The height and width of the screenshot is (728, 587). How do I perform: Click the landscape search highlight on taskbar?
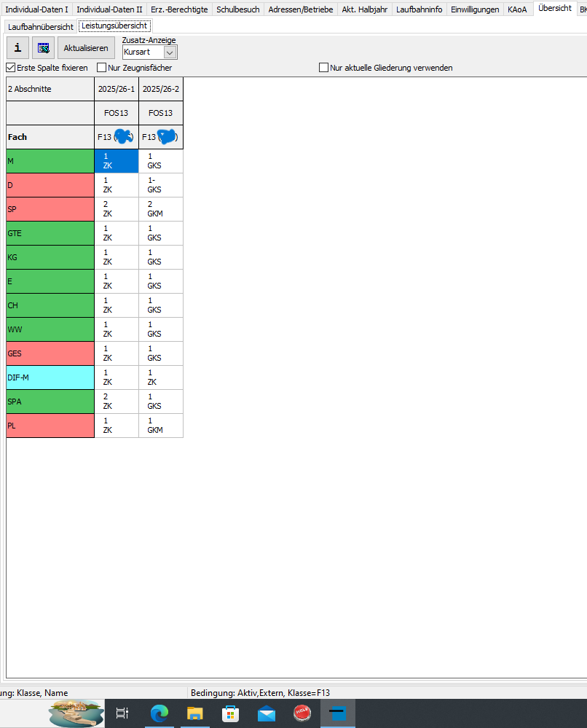(x=76, y=713)
